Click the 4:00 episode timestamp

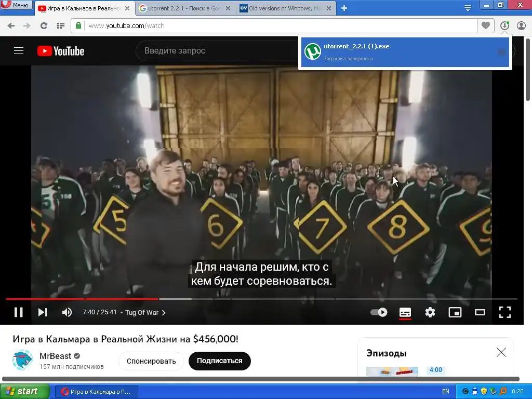[436, 370]
